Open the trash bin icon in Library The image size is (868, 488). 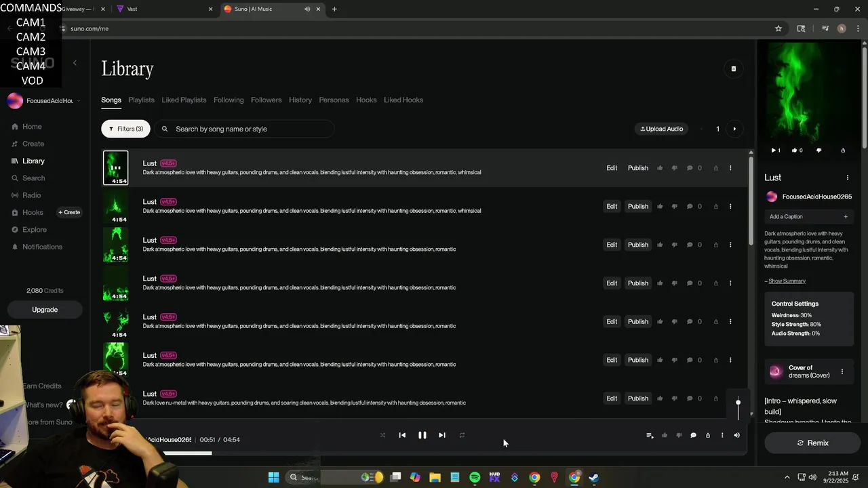(x=733, y=68)
